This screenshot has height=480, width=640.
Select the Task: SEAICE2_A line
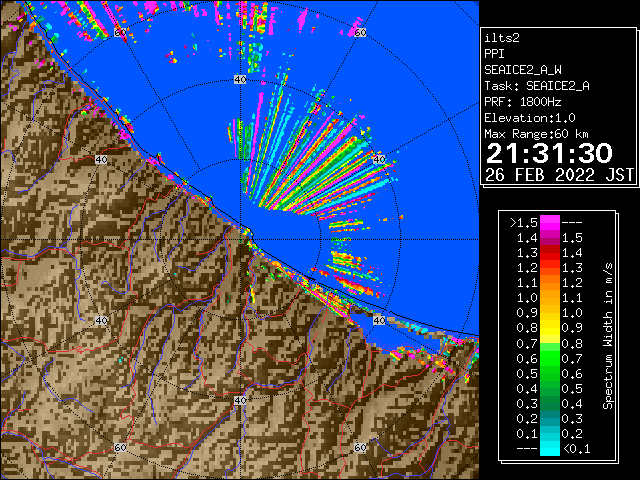(537, 86)
